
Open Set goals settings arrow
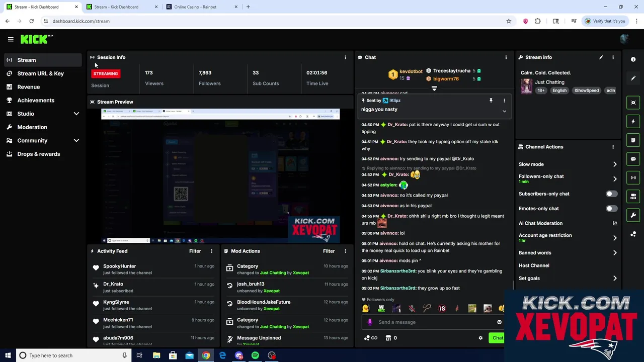[615, 278]
